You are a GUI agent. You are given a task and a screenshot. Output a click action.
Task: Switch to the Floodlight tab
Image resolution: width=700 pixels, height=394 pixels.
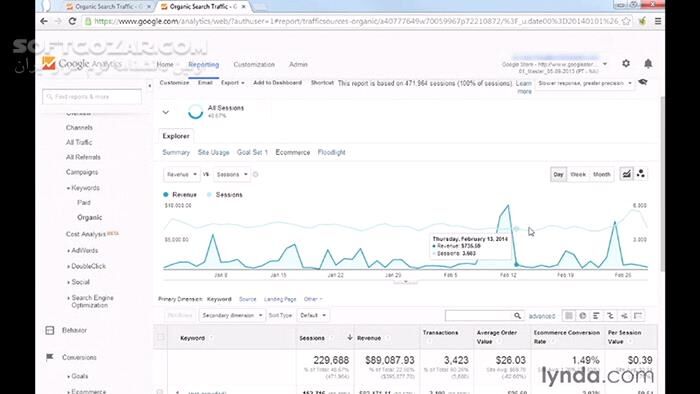tap(331, 152)
